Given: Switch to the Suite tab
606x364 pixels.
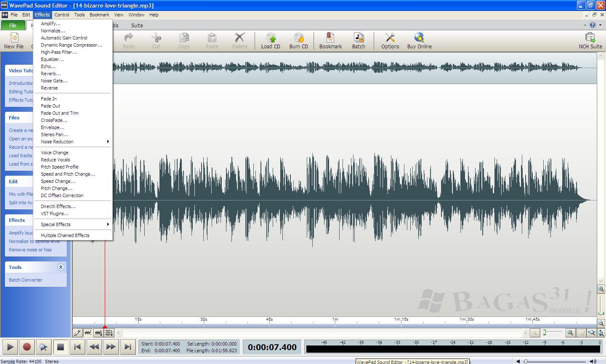Looking at the screenshot, I should [137, 25].
